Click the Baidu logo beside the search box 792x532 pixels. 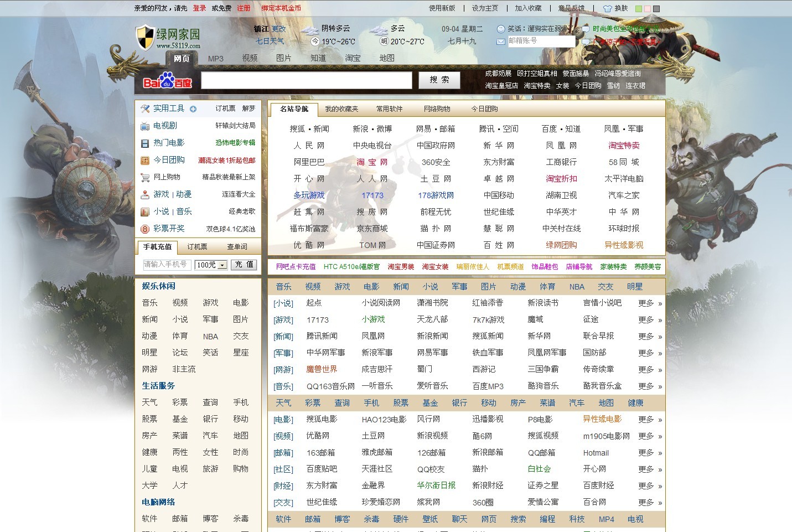[x=167, y=81]
